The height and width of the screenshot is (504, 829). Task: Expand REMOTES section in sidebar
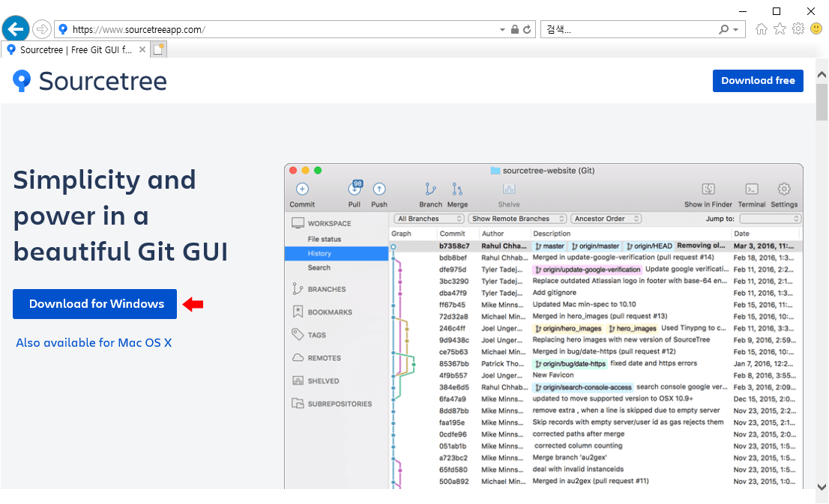point(324,358)
